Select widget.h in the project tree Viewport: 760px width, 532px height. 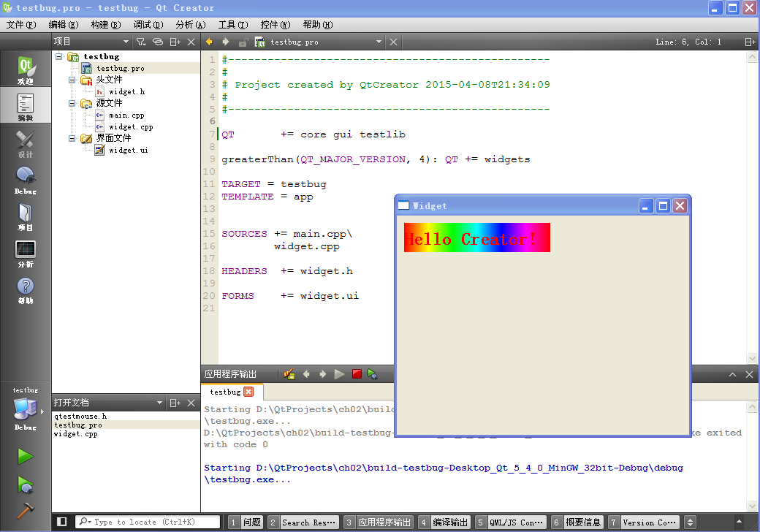tap(126, 91)
